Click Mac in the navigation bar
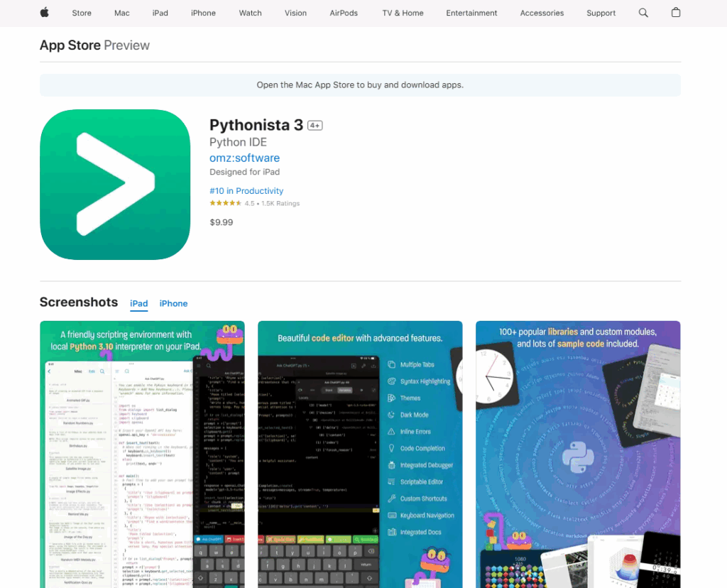The image size is (727, 588). coord(121,13)
